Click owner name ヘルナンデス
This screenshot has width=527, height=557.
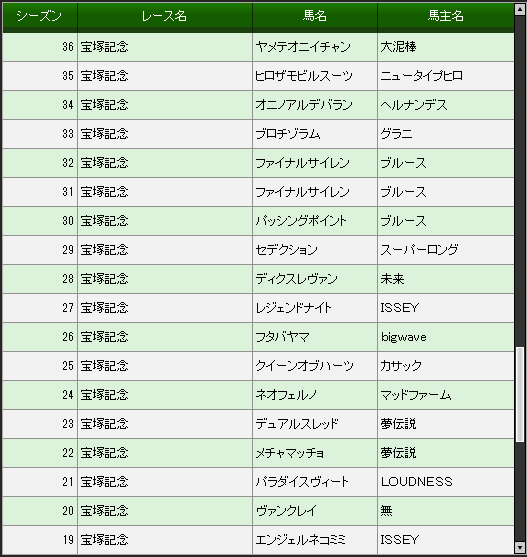point(414,105)
